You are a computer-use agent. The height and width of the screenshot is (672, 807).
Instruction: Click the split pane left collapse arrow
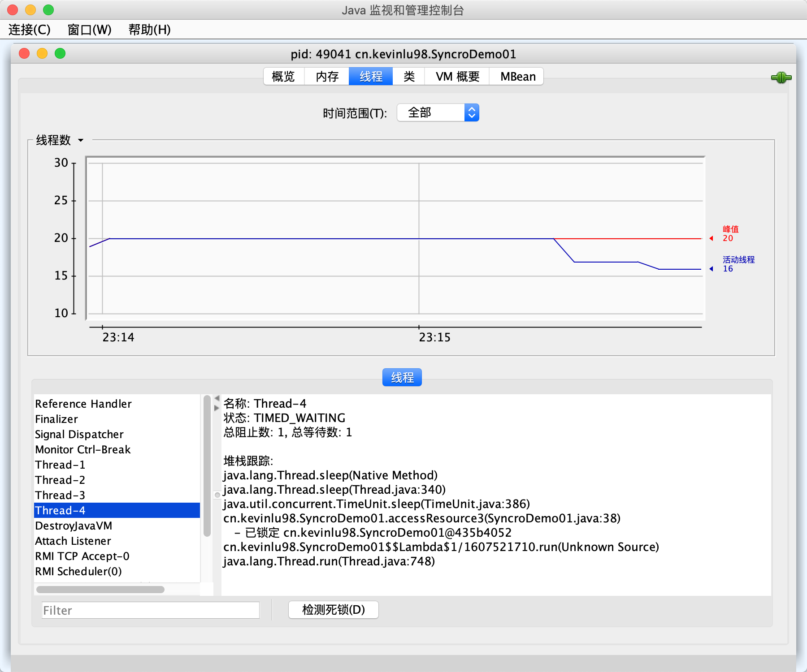pyautogui.click(x=217, y=398)
